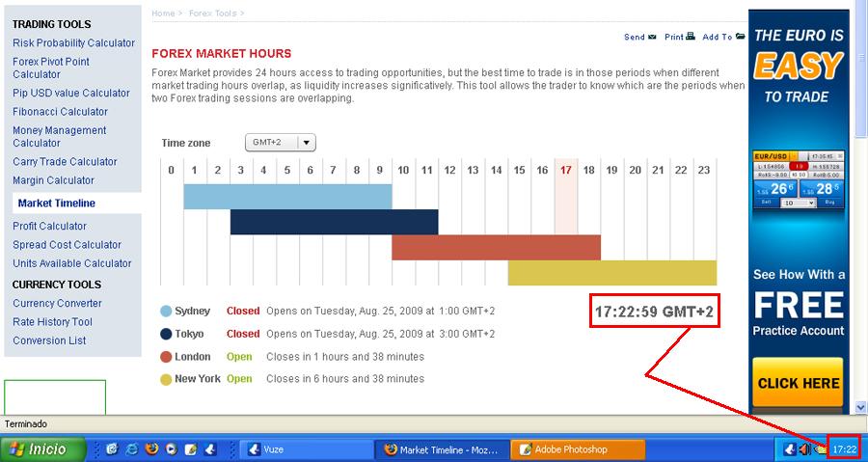
Task: Click the red London session bar
Action: click(496, 248)
